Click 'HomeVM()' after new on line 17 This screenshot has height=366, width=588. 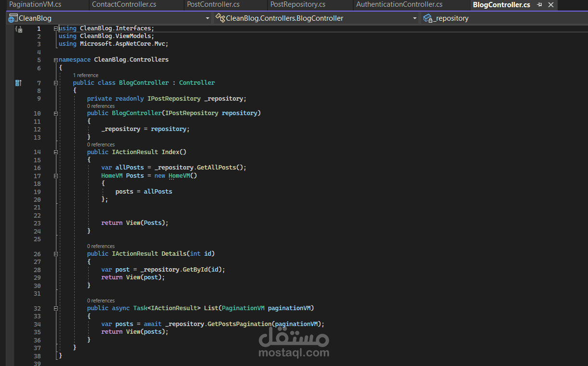click(x=183, y=176)
